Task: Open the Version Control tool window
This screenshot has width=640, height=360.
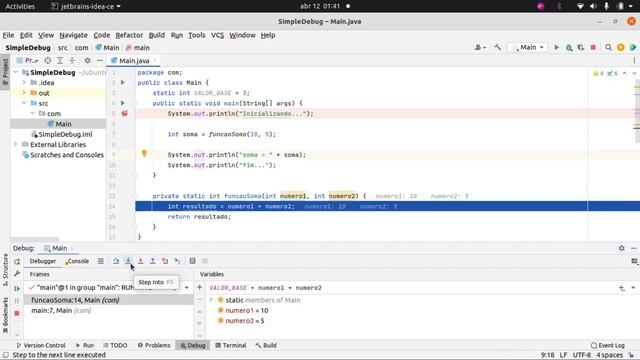Action: [41, 345]
